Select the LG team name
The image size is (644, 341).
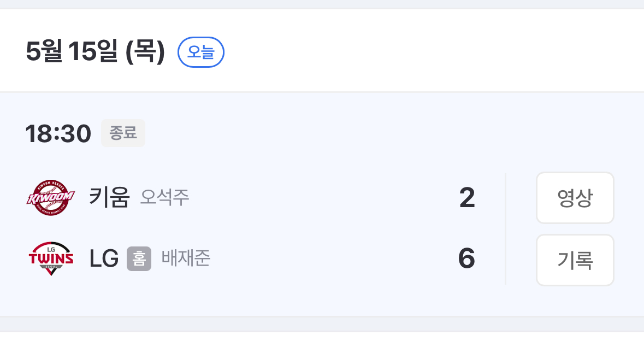point(104,258)
